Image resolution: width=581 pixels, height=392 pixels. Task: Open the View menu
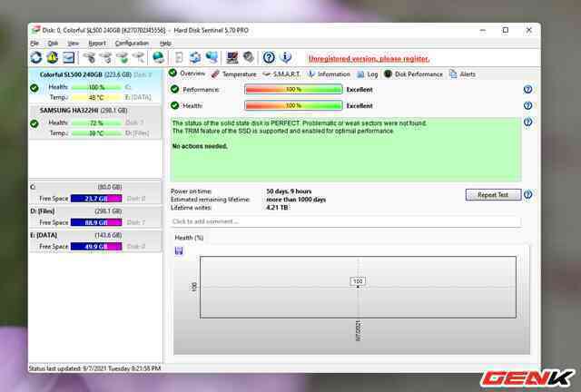click(74, 44)
